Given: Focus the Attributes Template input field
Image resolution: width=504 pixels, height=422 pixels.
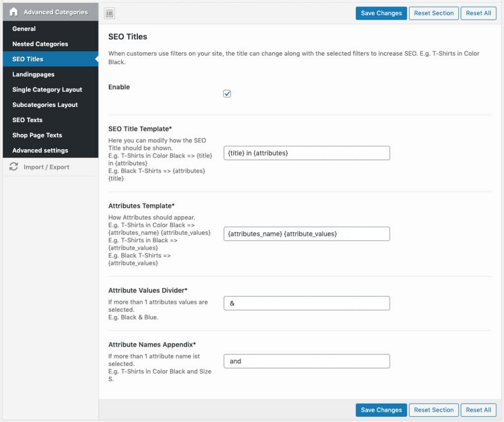Looking at the screenshot, I should tap(307, 234).
